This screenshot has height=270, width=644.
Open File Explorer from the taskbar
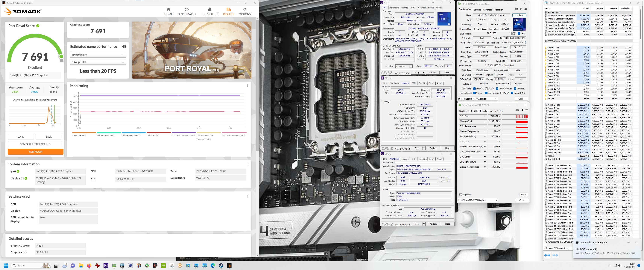coord(81,265)
